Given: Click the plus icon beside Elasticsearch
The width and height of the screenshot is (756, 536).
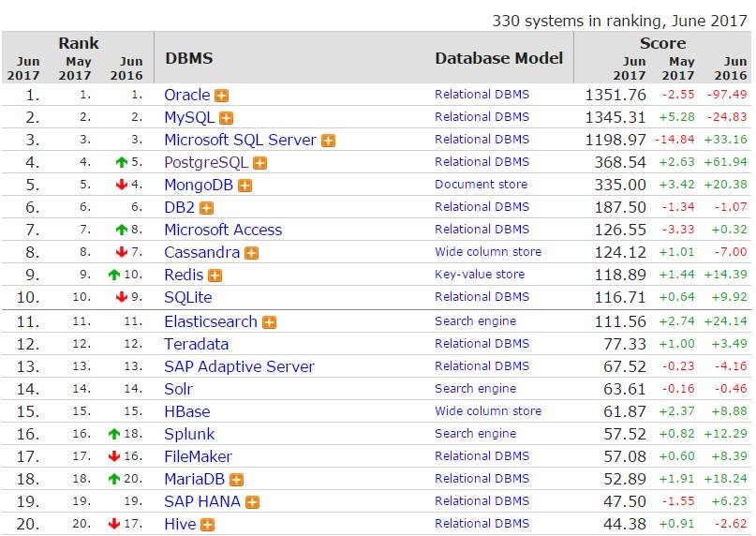Looking at the screenshot, I should pyautogui.click(x=269, y=322).
